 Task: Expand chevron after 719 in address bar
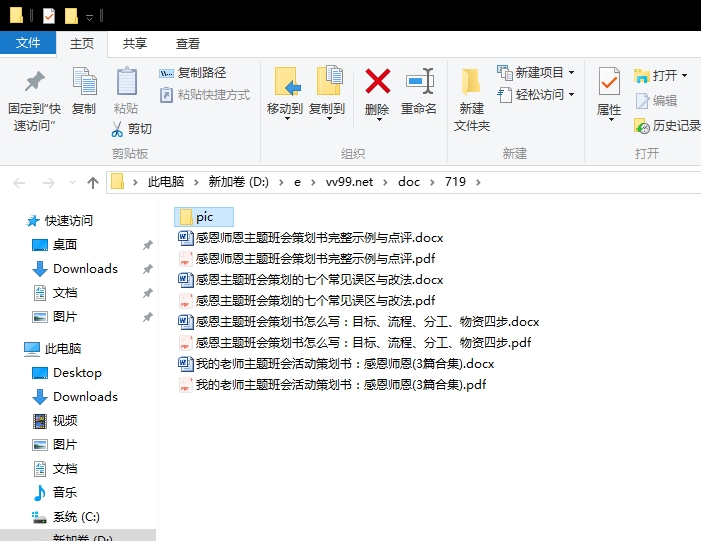pyautogui.click(x=478, y=182)
